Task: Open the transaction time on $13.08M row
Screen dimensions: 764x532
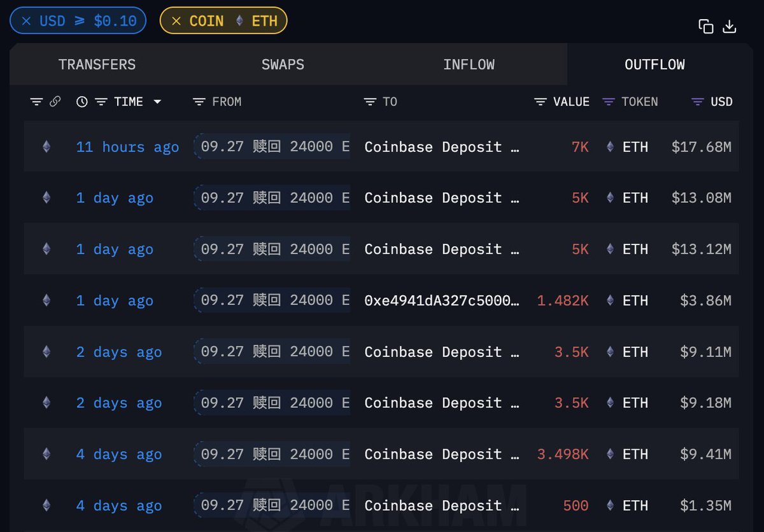Action: point(115,198)
